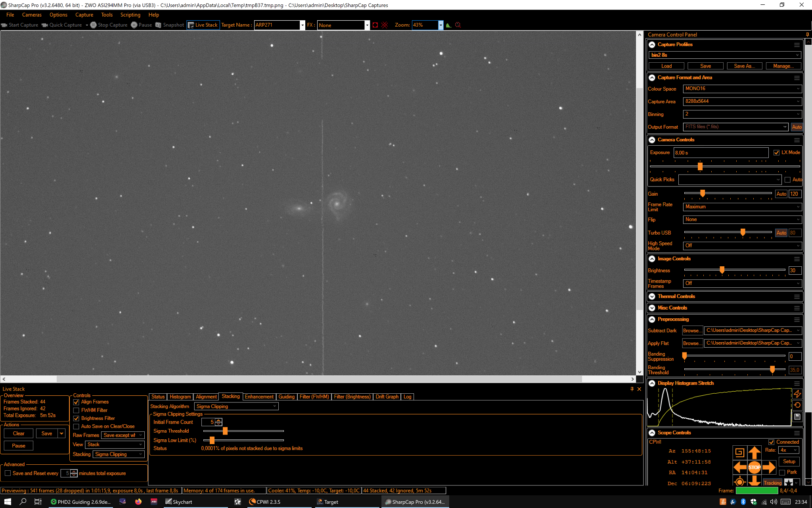Switch to the Alignment tab
The width and height of the screenshot is (812, 508).
point(206,397)
